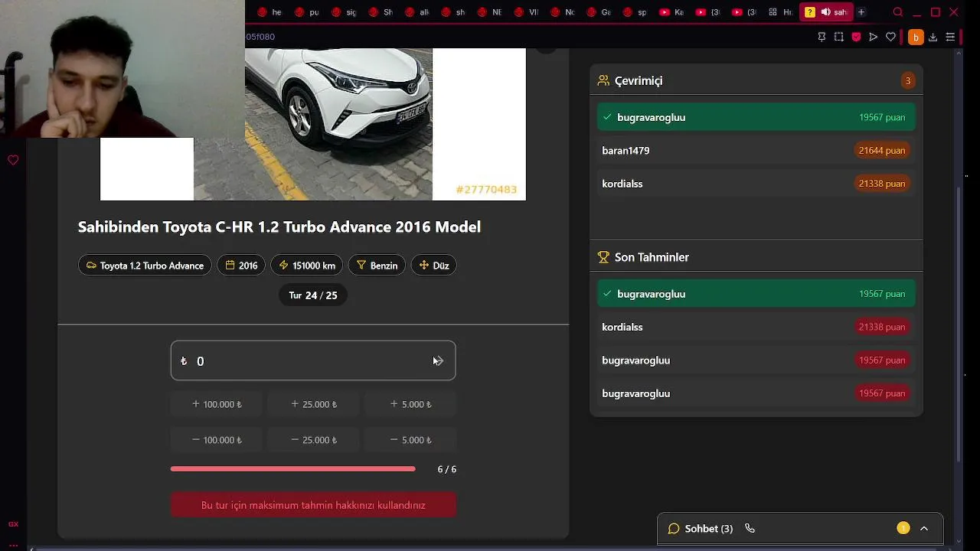Image resolution: width=980 pixels, height=551 pixels.
Task: Click the Son Tahminler trophy icon
Action: coord(603,257)
